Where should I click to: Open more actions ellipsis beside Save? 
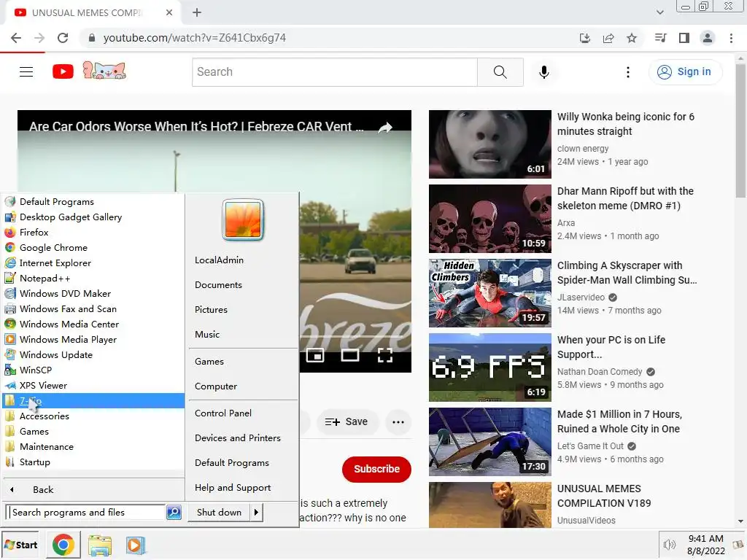(398, 422)
